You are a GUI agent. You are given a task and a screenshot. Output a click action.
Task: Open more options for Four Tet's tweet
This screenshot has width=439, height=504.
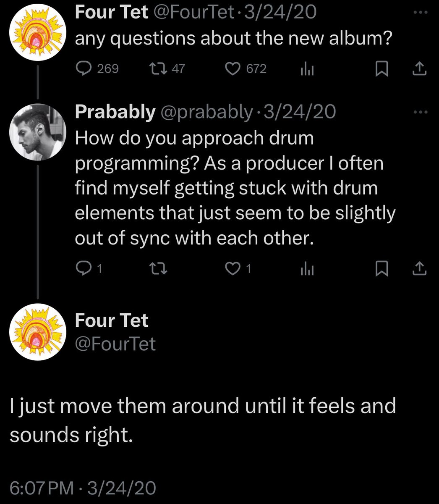(x=420, y=13)
